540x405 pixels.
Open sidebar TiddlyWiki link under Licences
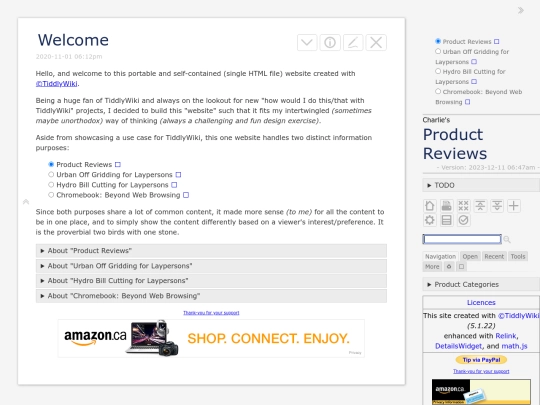(x=519, y=315)
